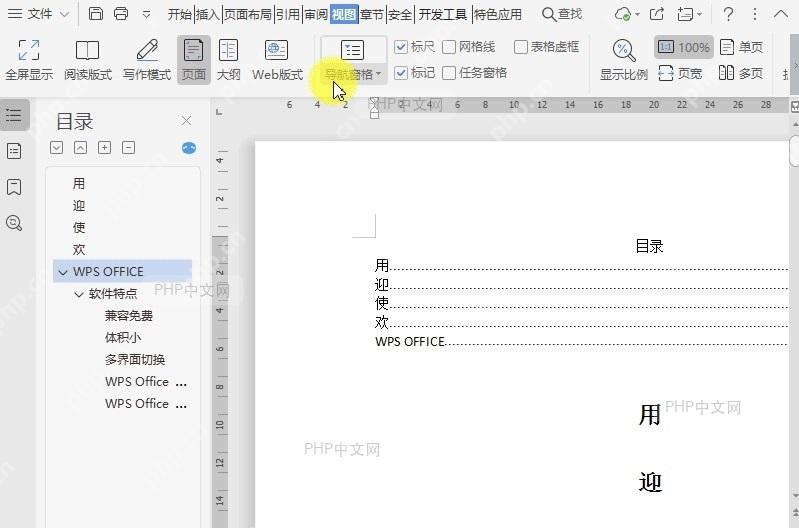This screenshot has height=528, width=799.
Task: Uncheck the 标记 marks checkbox
Action: point(401,73)
